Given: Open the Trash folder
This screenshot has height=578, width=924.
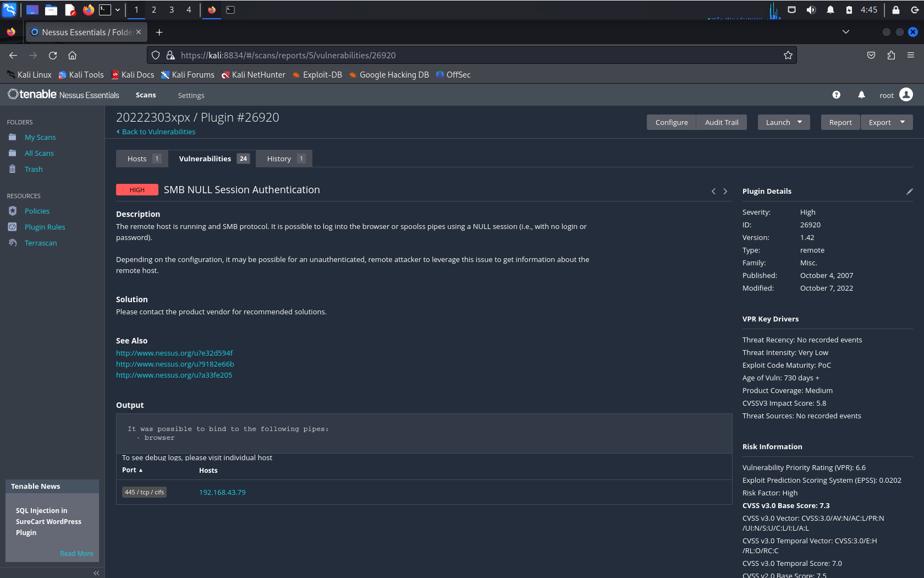Looking at the screenshot, I should [x=34, y=169].
